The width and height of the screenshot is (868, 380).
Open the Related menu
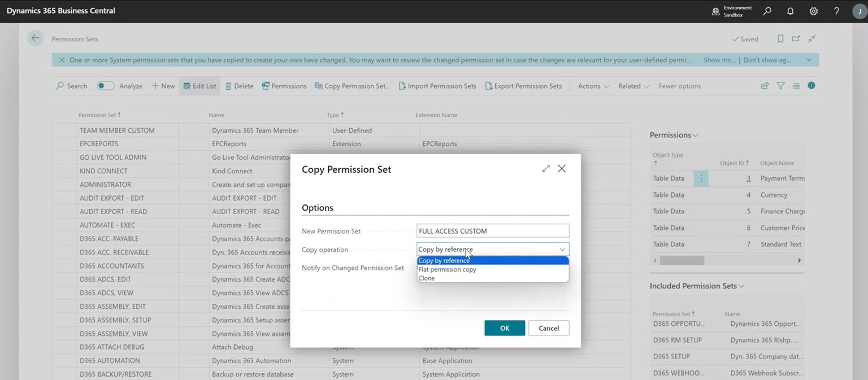click(632, 86)
